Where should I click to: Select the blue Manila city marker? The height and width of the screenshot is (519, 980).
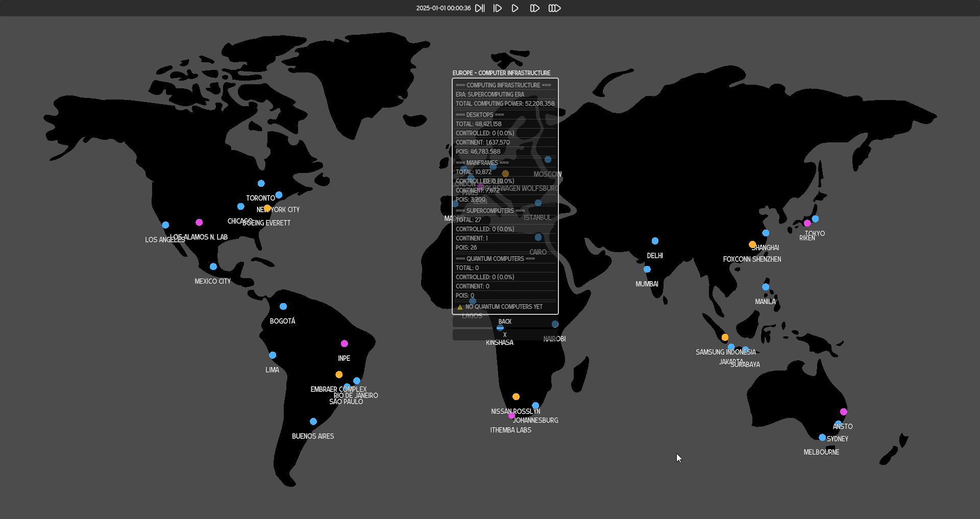pos(766,287)
